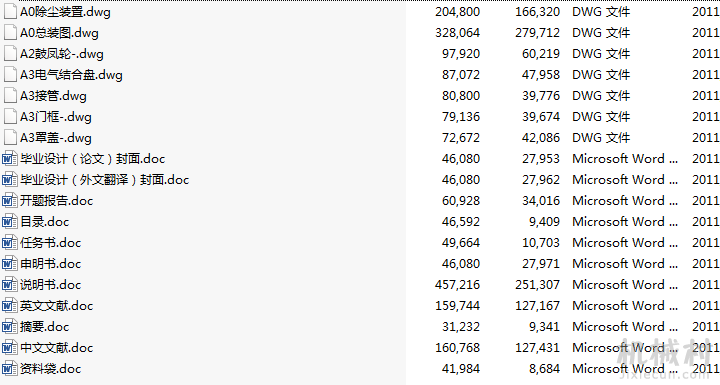Click file name A3门框-.dwg
Image resolution: width=720 pixels, height=385 pixels.
click(x=56, y=117)
